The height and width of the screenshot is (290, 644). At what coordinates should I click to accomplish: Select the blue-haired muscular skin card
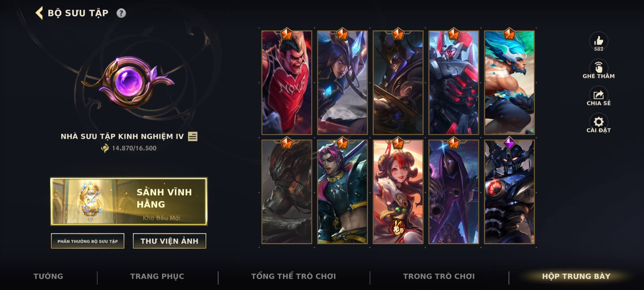509,82
